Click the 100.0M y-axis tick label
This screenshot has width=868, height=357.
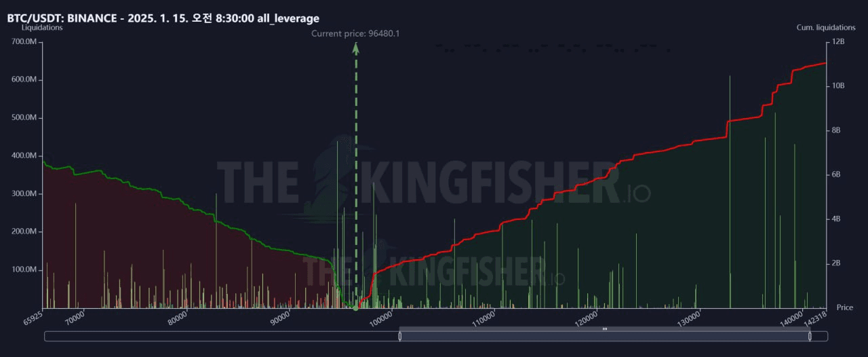24,270
